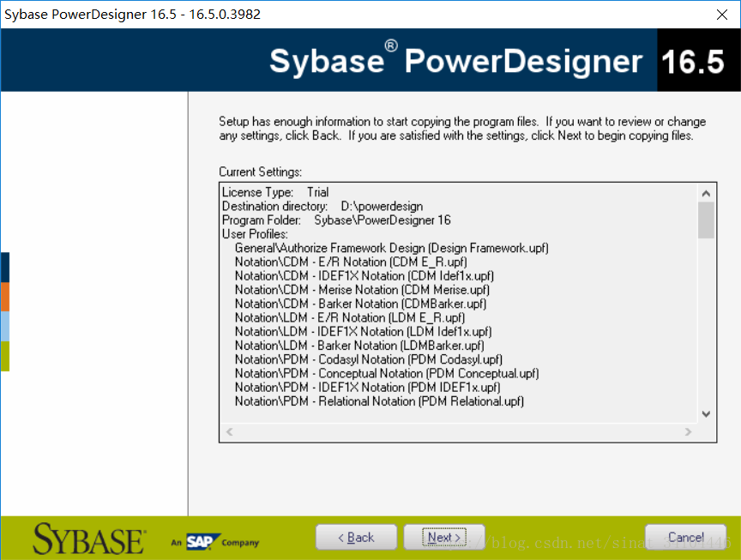Select the Notation\CDM - IDEF1X Notation line
This screenshot has height=560, width=741.
click(x=364, y=276)
